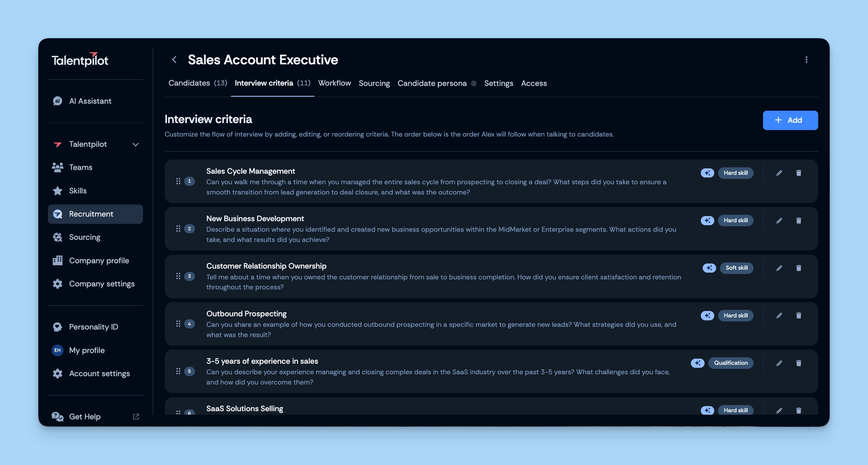The height and width of the screenshot is (465, 868).
Task: Click the drag handle of Sales Cycle Management
Action: pyautogui.click(x=178, y=181)
